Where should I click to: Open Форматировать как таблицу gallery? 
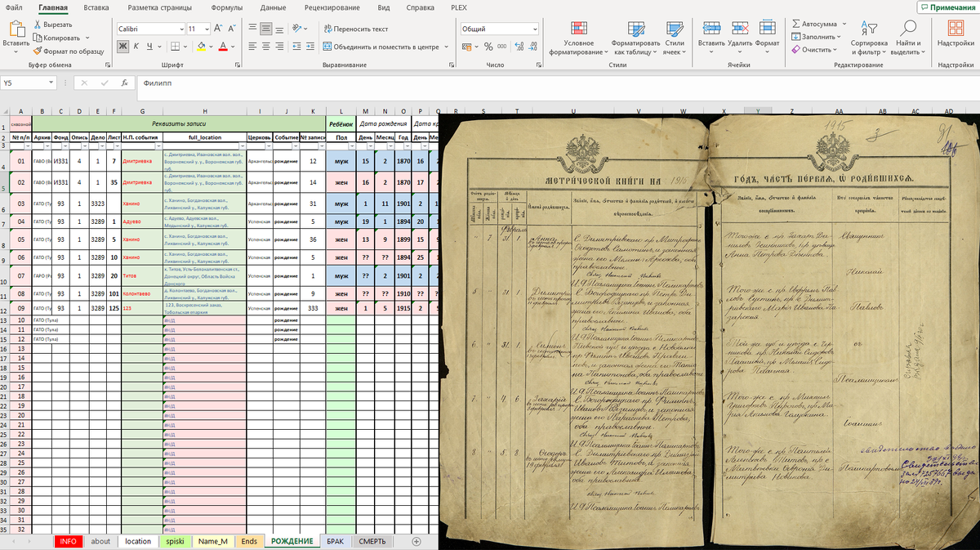click(x=637, y=38)
